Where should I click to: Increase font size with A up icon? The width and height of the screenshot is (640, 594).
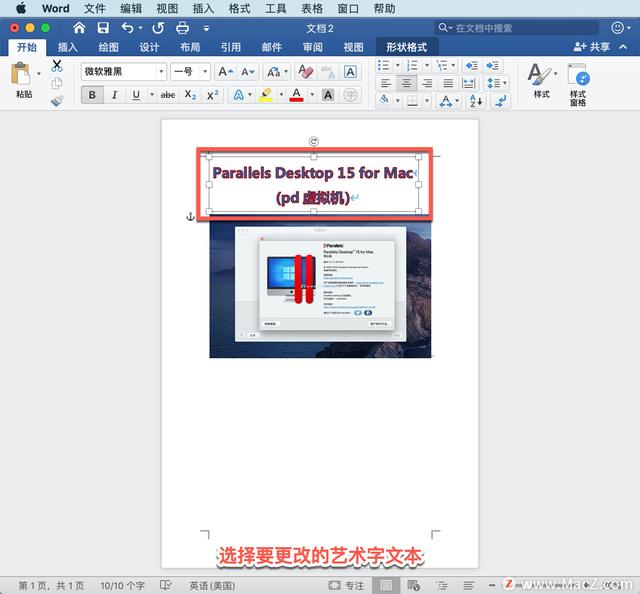click(226, 72)
